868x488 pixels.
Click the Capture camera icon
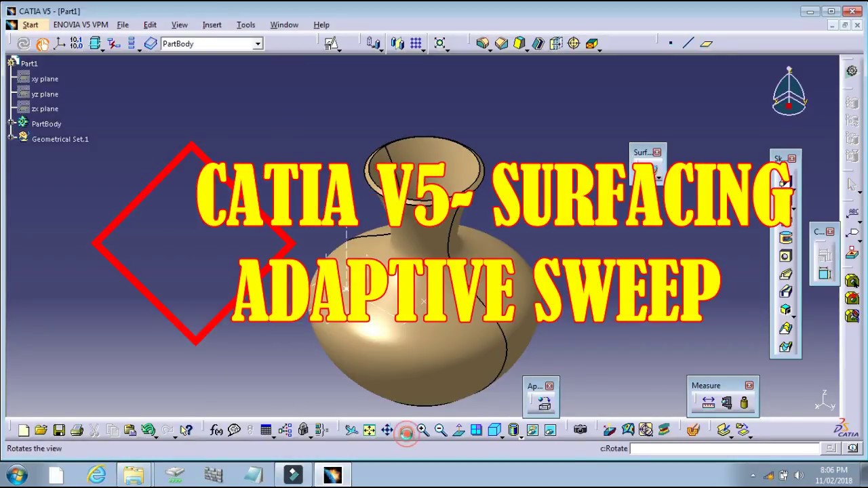click(x=580, y=430)
